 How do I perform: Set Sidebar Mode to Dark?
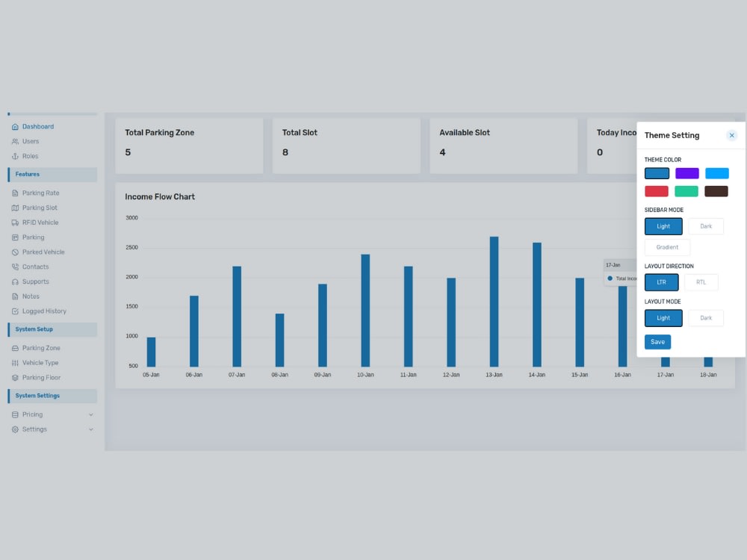tap(706, 226)
